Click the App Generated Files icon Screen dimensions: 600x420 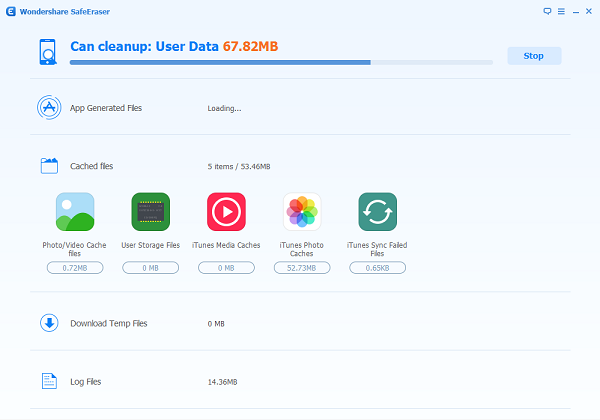49,107
